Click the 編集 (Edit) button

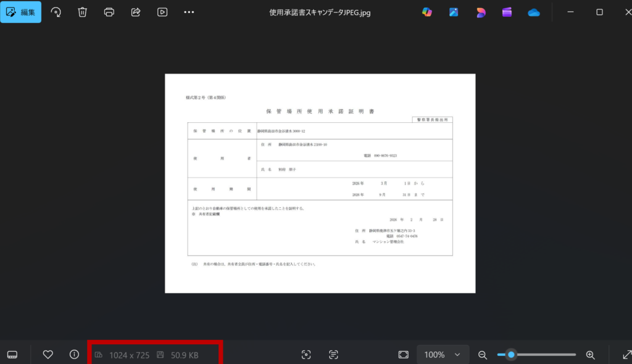point(21,12)
